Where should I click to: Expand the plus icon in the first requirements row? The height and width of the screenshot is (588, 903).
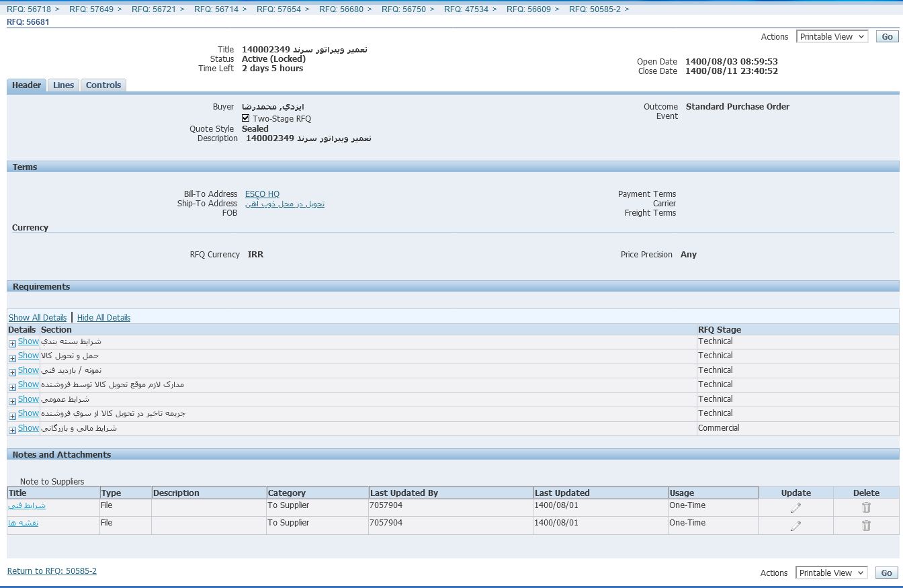pos(12,343)
